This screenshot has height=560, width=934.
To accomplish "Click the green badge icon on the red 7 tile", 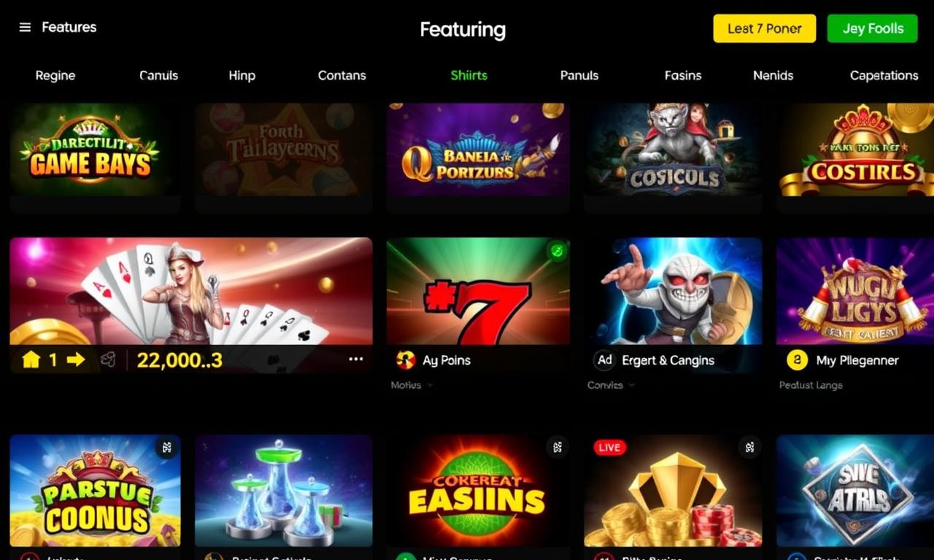I will (x=557, y=252).
